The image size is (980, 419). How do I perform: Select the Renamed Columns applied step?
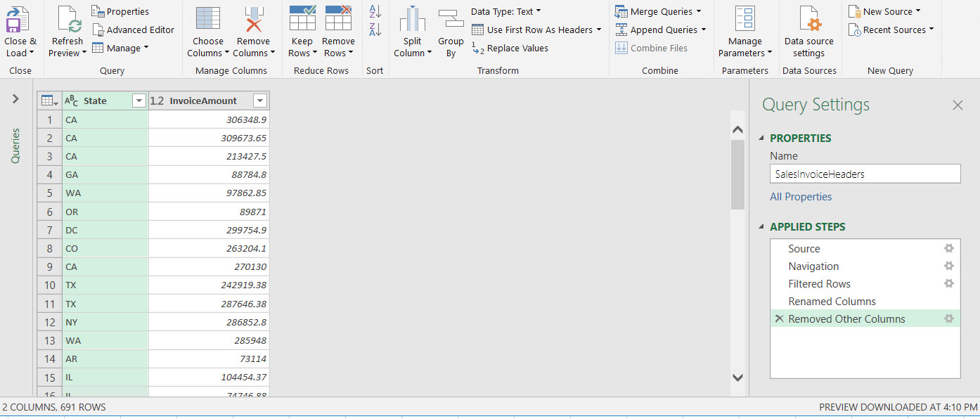coord(832,301)
